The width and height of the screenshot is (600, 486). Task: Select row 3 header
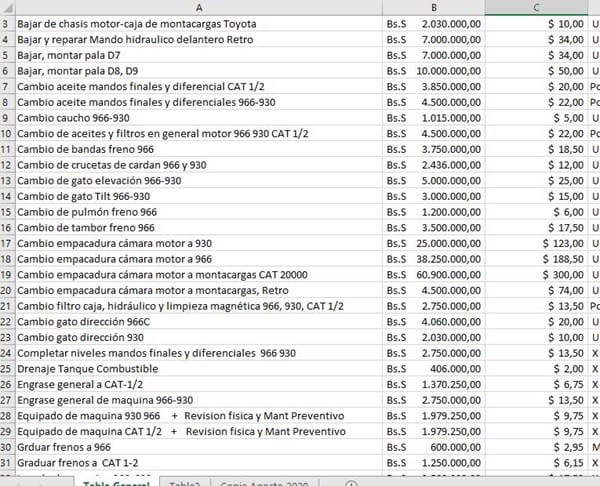coord(7,24)
